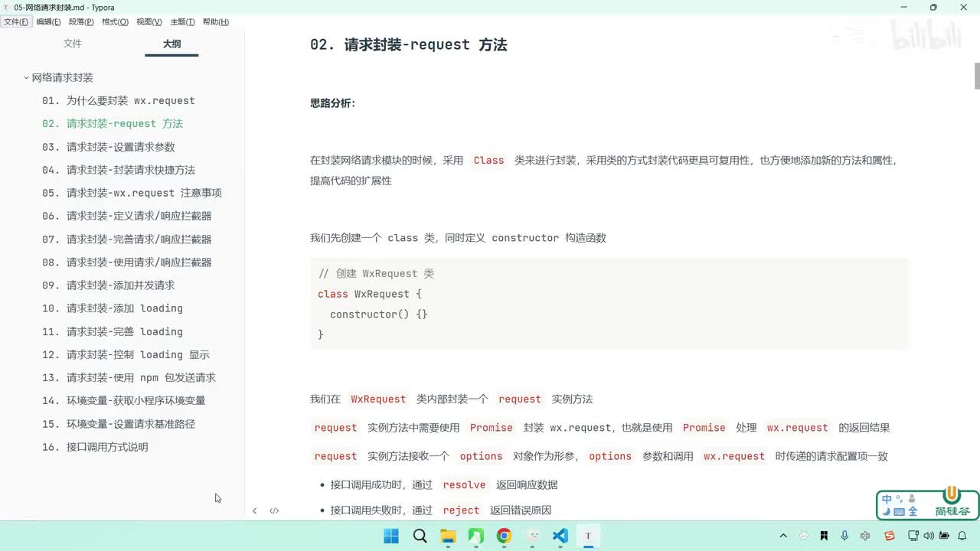Click the Sogou input tray icon
Viewport: 980px width, 551px height.
(x=889, y=536)
